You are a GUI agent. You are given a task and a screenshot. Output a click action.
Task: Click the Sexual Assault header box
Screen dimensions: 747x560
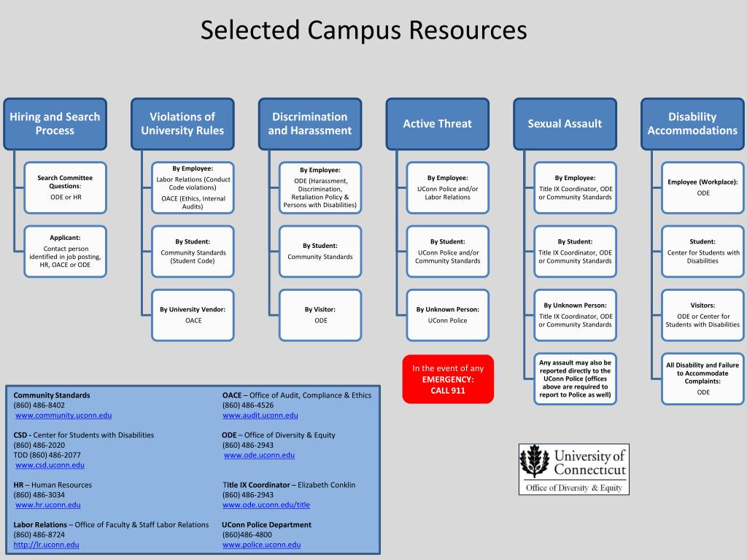click(565, 124)
